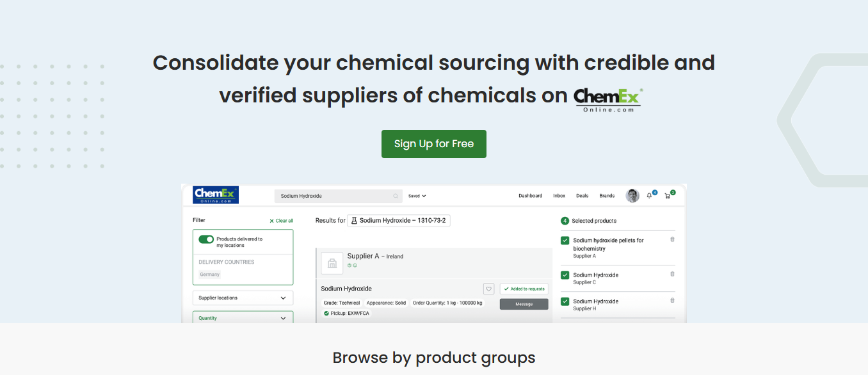Uncheck Sodium Hydroxide from Supplier C
Image resolution: width=868 pixels, height=375 pixels.
565,275
